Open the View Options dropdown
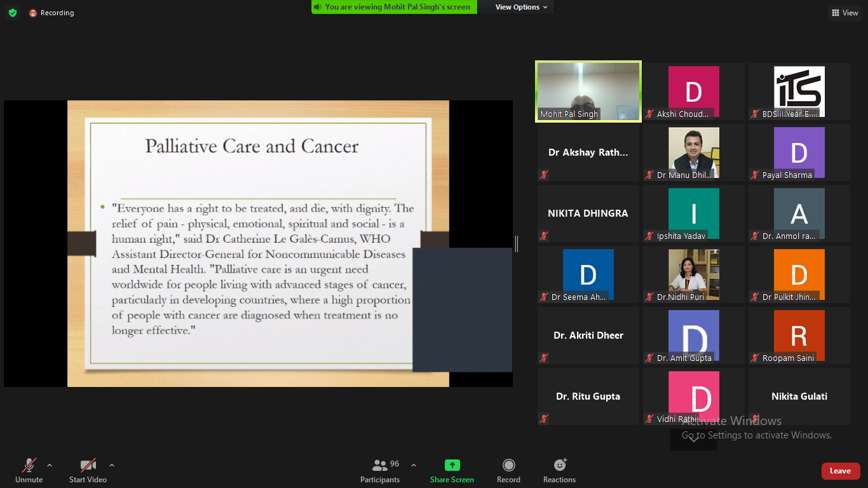The image size is (868, 488). [521, 7]
